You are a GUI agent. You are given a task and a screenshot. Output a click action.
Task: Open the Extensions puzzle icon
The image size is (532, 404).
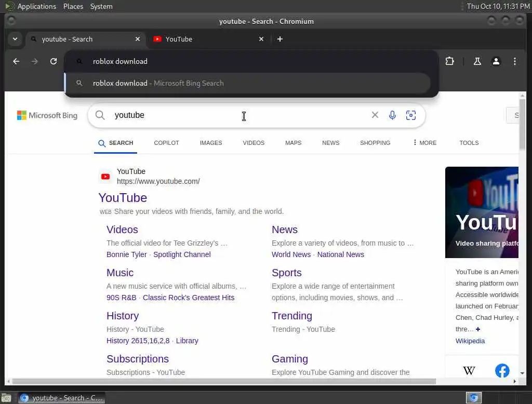[449, 61]
